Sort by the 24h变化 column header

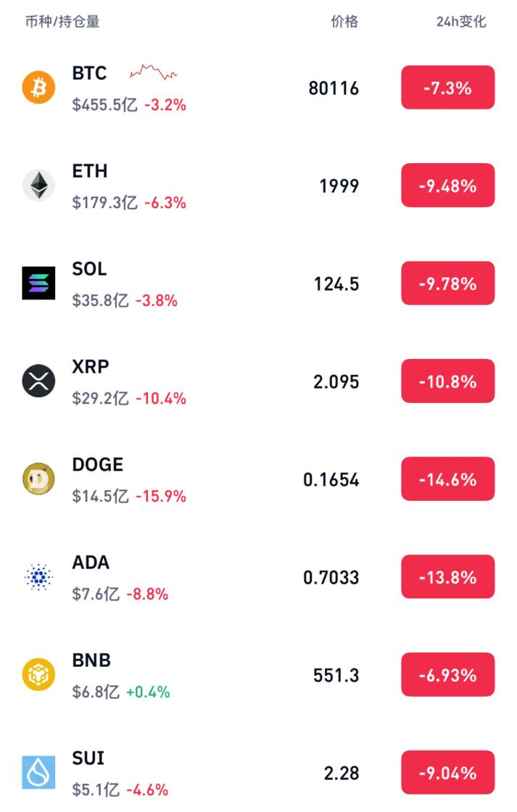tap(460, 22)
